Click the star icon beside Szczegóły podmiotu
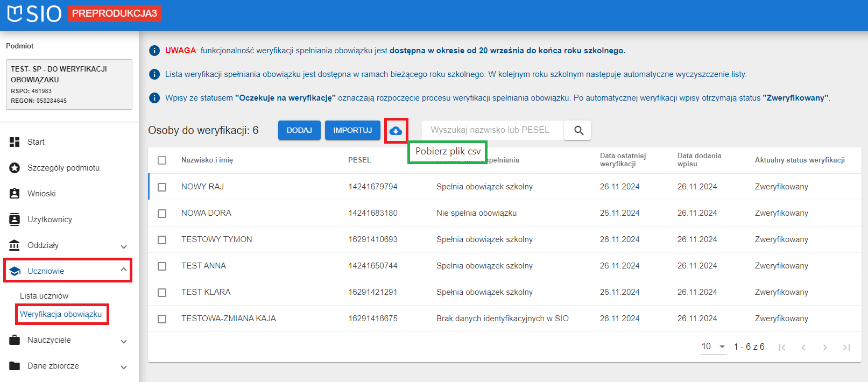This screenshot has height=382, width=868. point(15,168)
